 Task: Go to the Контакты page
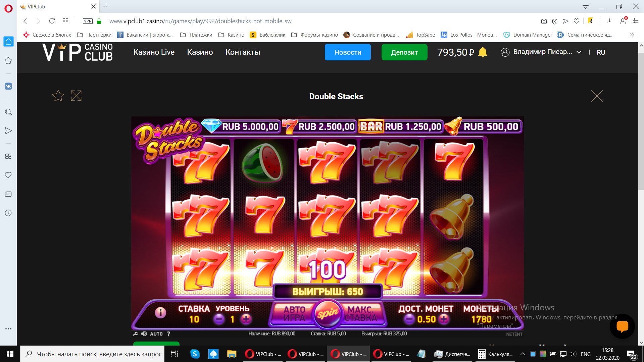[x=243, y=52]
